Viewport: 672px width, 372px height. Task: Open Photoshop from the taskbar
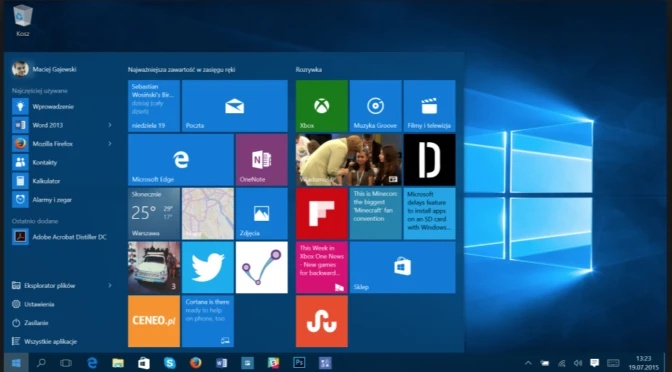299,363
